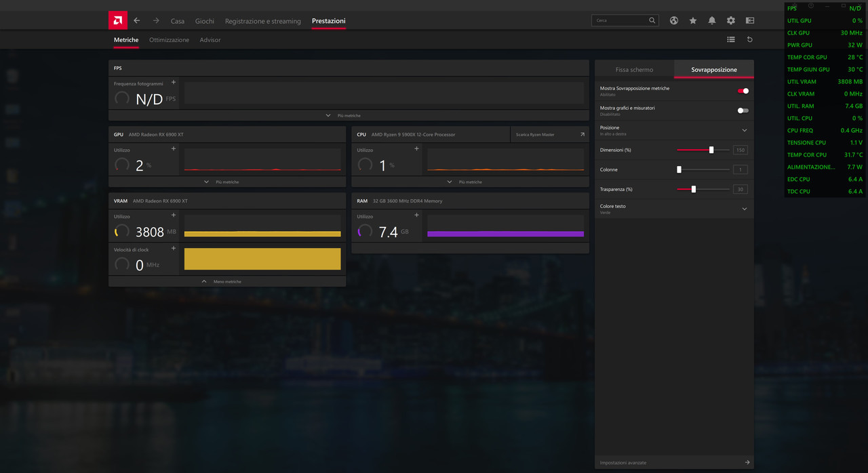The width and height of the screenshot is (868, 473).
Task: Enable Mostra grafici e misuratori switch
Action: click(x=743, y=110)
